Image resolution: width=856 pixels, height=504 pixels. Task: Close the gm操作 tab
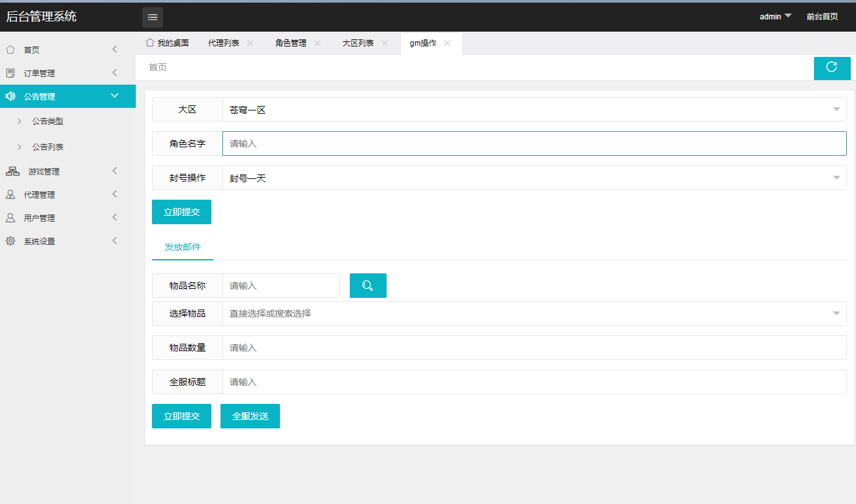pos(447,43)
